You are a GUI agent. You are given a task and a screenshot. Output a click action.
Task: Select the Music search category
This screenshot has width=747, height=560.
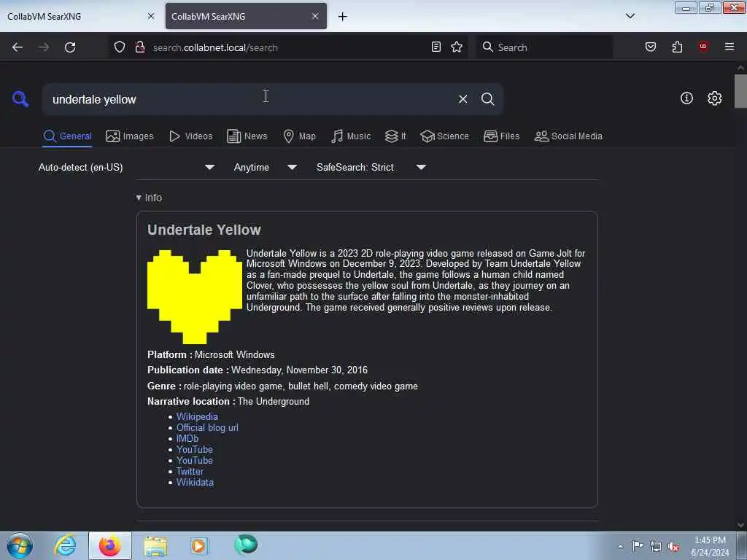click(351, 136)
